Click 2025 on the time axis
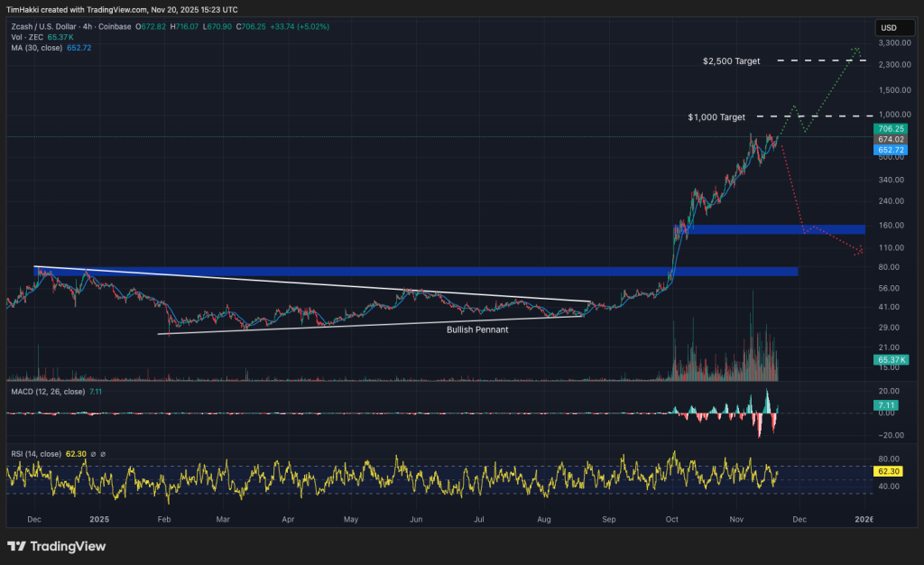 [x=98, y=520]
